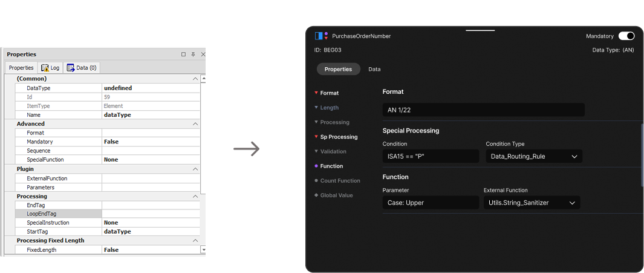
Task: Select the Sequence property row
Action: (x=108, y=151)
